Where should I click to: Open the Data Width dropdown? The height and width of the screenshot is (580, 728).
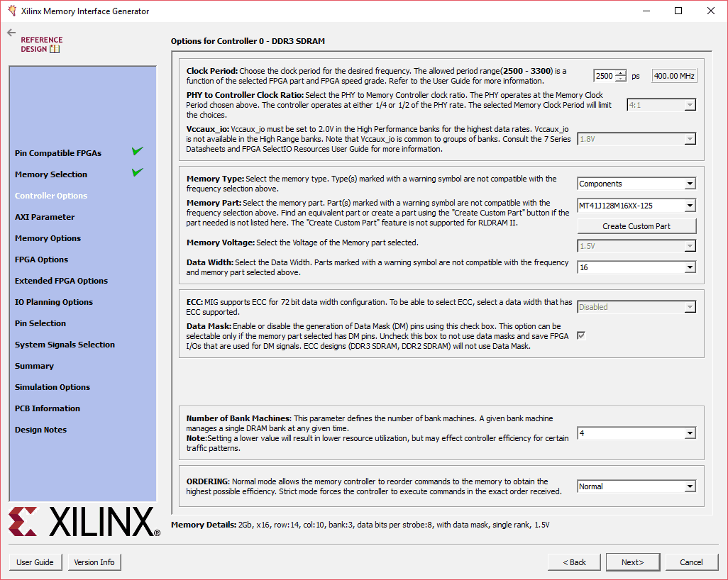[690, 267]
